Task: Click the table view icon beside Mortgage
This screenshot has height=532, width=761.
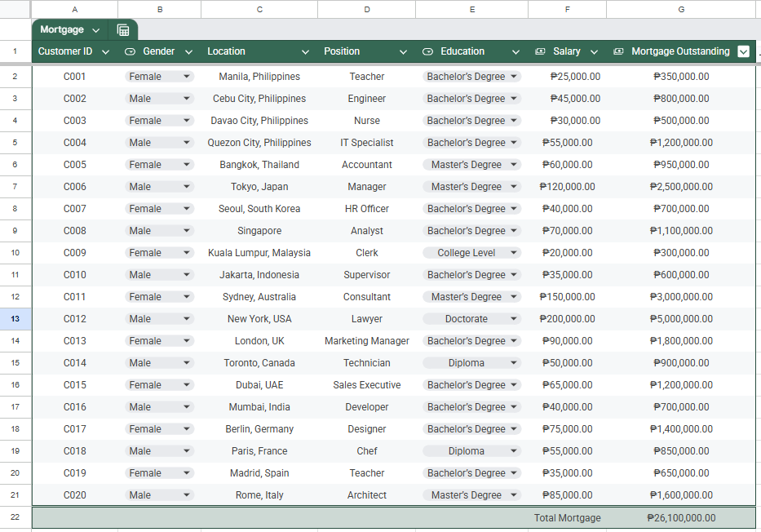Action: point(123,30)
